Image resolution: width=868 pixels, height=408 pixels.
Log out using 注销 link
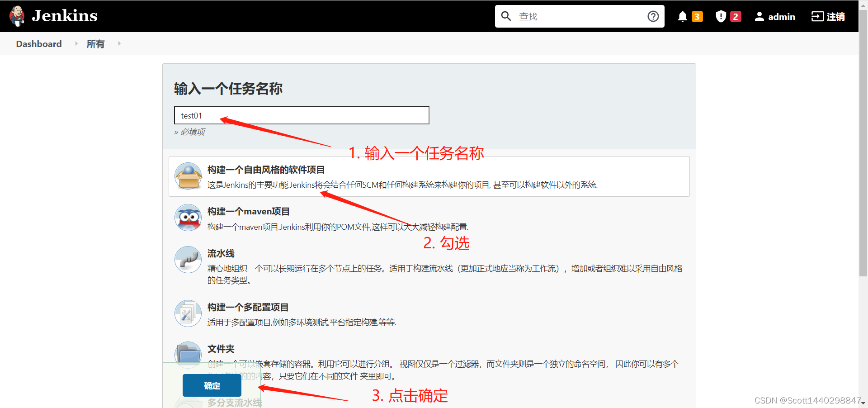[836, 17]
